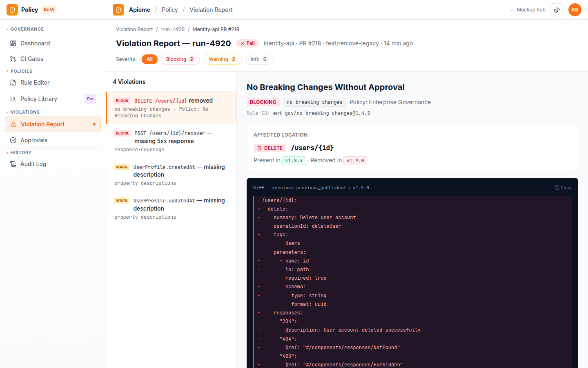Click the run-4920 breadcrumb link

point(173,29)
